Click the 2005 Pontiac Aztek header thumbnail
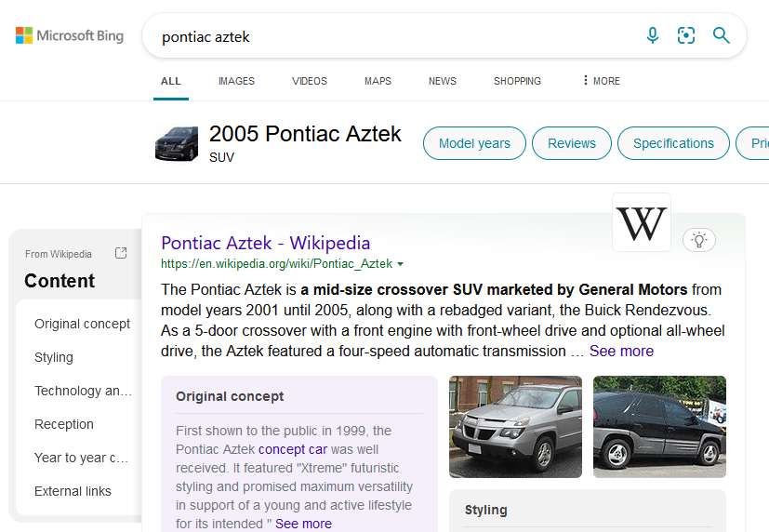The image size is (769, 532). (x=177, y=143)
